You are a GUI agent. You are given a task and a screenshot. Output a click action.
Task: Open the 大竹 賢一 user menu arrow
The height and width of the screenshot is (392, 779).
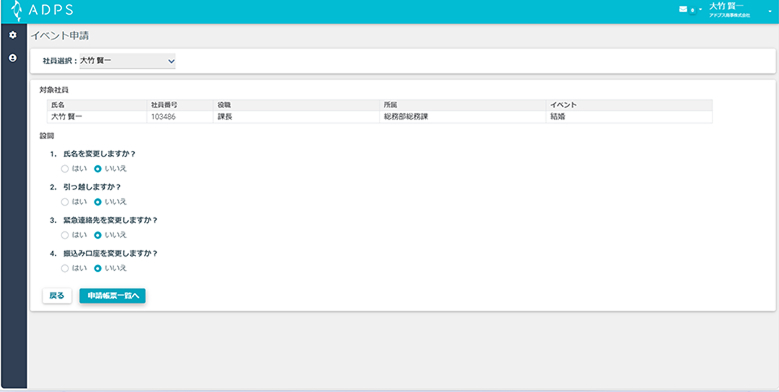point(770,11)
